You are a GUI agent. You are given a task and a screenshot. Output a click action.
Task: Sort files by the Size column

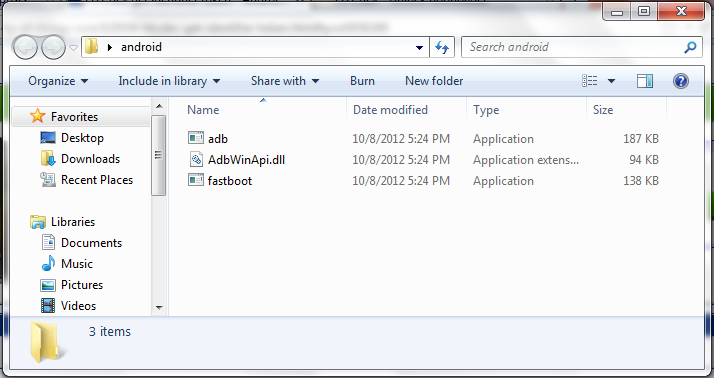point(603,110)
